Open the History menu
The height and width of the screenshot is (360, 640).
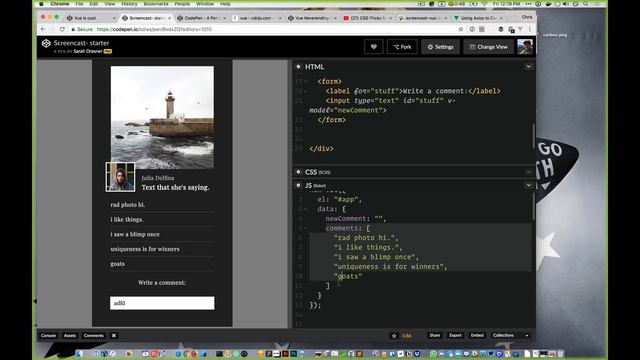pos(129,4)
